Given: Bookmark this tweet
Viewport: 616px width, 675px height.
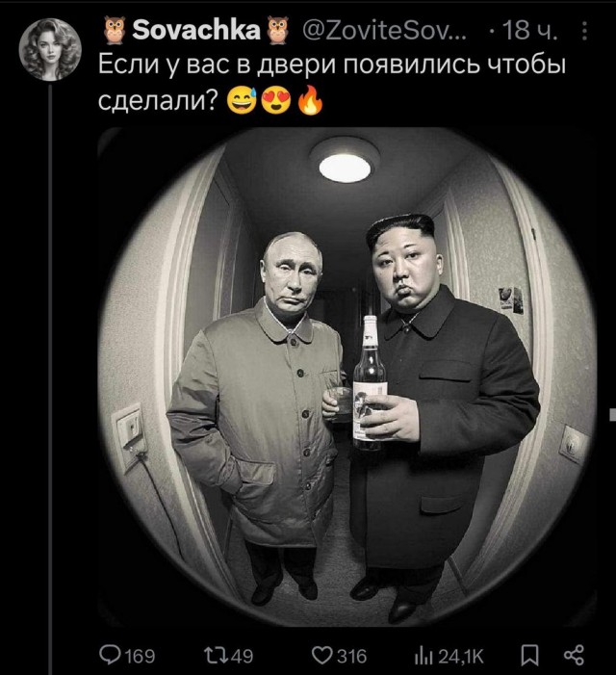Looking at the screenshot, I should tap(529, 656).
